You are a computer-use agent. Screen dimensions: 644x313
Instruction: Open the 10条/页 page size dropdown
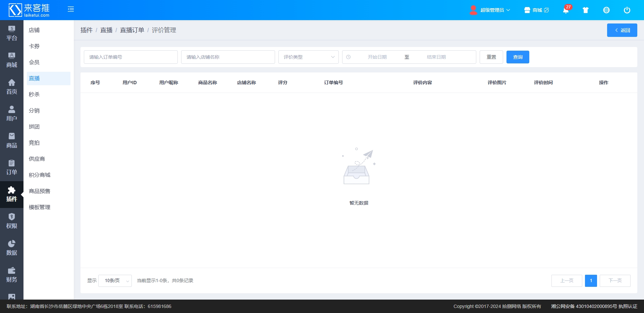click(115, 281)
